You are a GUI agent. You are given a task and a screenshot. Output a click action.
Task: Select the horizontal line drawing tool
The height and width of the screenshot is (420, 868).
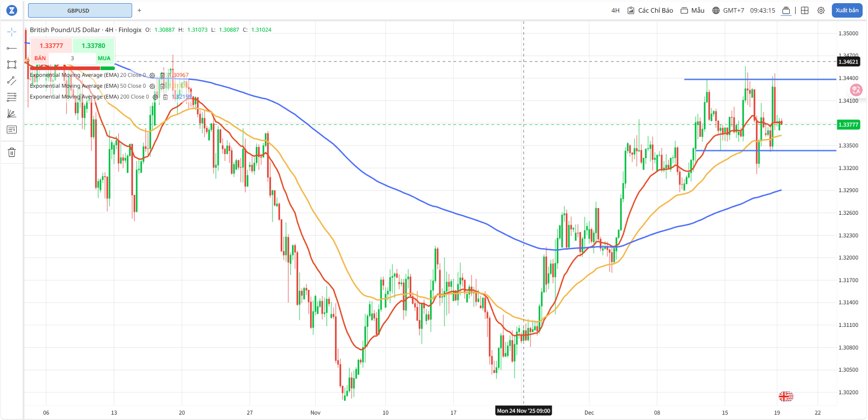pos(12,48)
